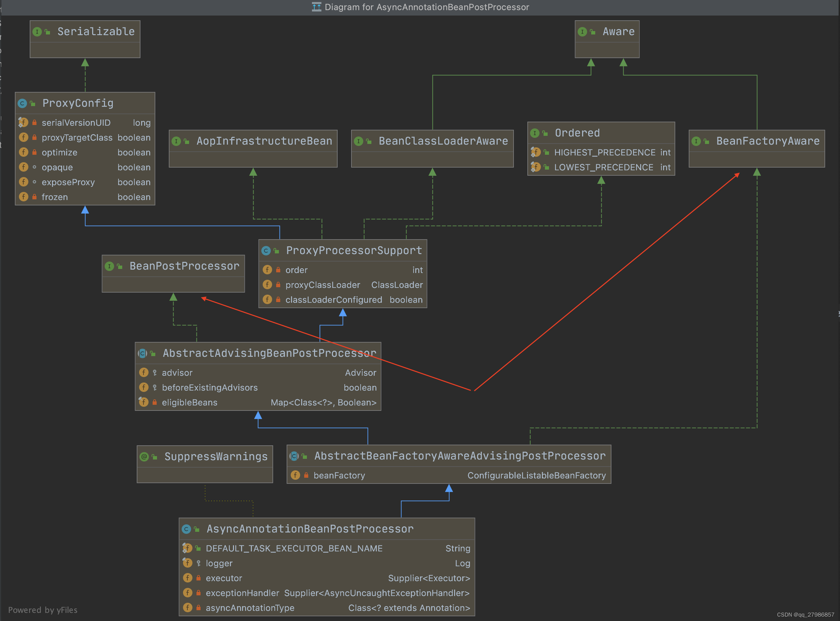
Task: Select the AbstractBeanFactoryAwareAdvisingPostProcessor node title
Action: pyautogui.click(x=460, y=456)
